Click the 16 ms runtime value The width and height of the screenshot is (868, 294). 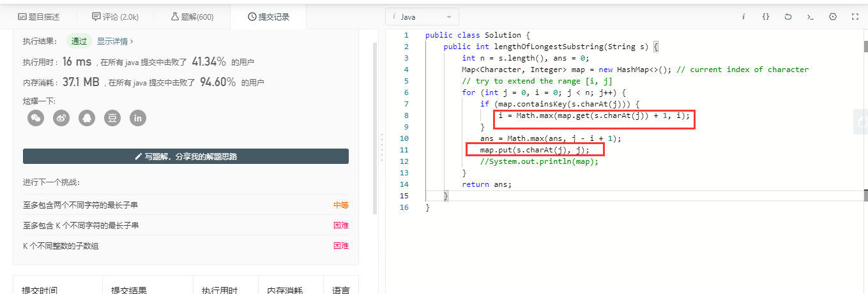point(77,62)
